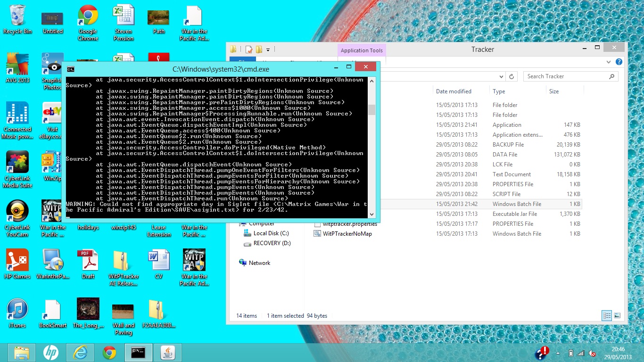This screenshot has height=362, width=644.
Task: Open Explorer Help question mark
Action: [x=619, y=62]
